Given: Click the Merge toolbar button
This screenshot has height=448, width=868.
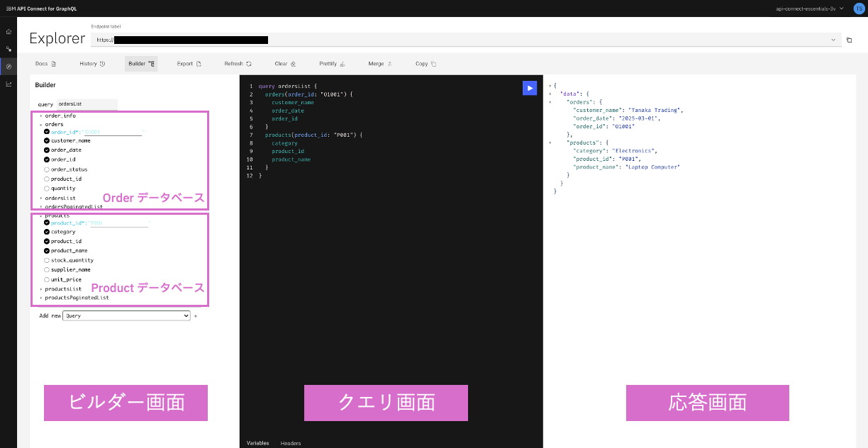Looking at the screenshot, I should coord(380,64).
